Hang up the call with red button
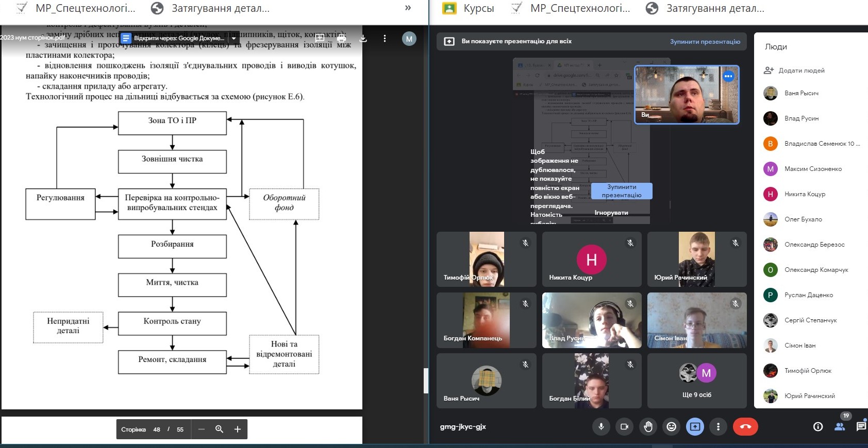This screenshot has width=868, height=448. point(745,426)
